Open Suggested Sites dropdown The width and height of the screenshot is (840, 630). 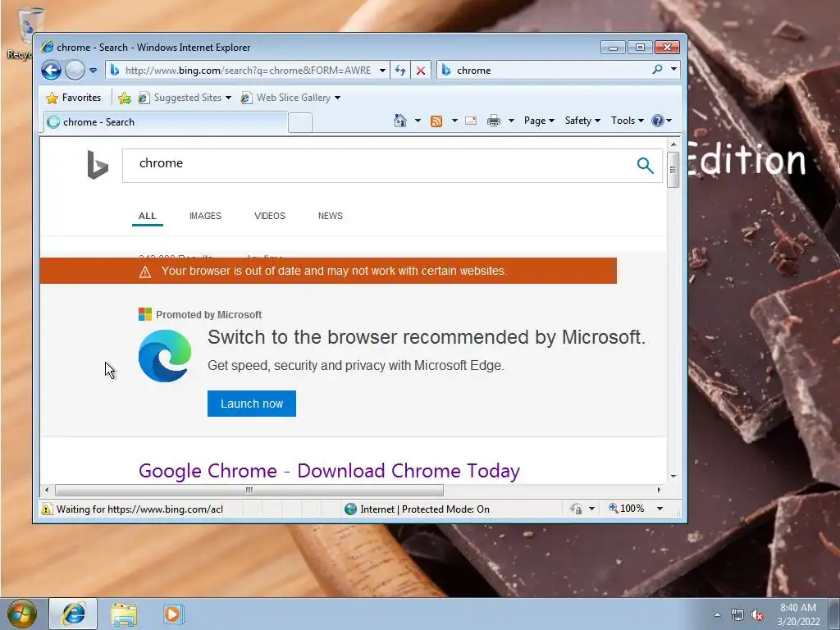(185, 98)
